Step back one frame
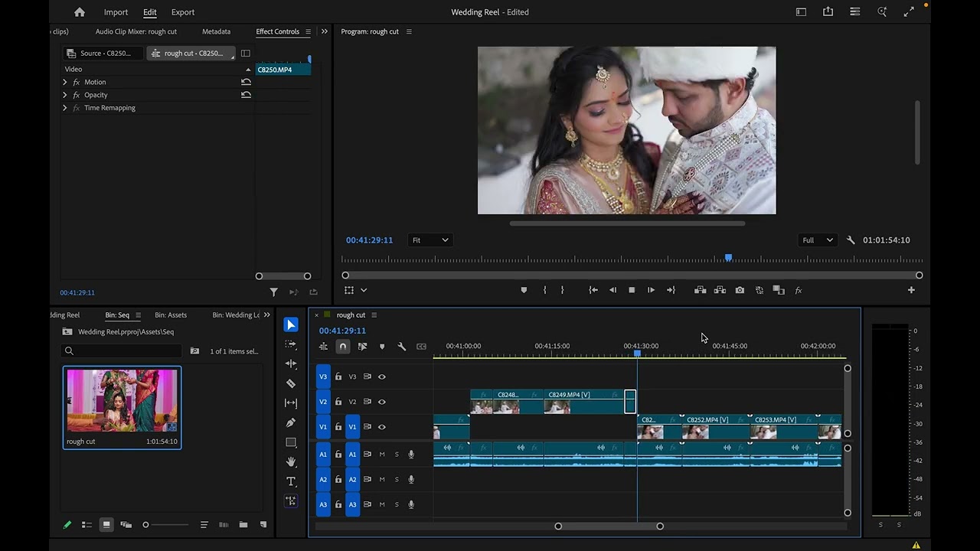This screenshot has height=551, width=980. pos(612,290)
